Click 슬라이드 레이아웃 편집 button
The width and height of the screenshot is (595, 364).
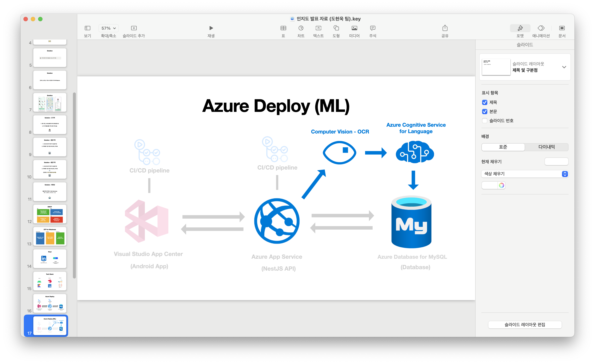click(x=525, y=325)
